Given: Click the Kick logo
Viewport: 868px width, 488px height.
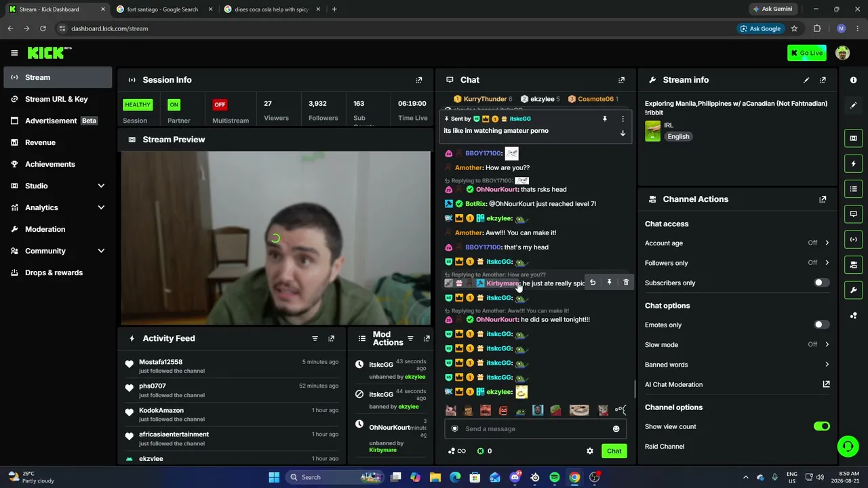Looking at the screenshot, I should point(49,53).
